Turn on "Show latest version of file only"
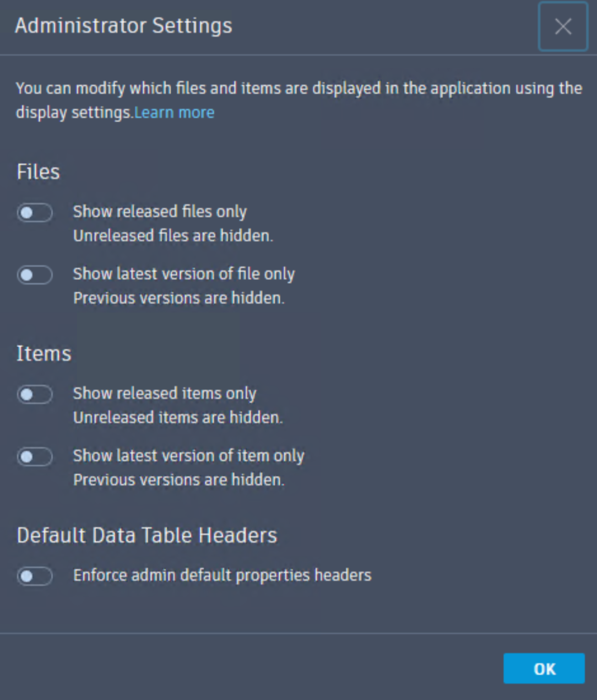This screenshot has width=597, height=700. 35,275
